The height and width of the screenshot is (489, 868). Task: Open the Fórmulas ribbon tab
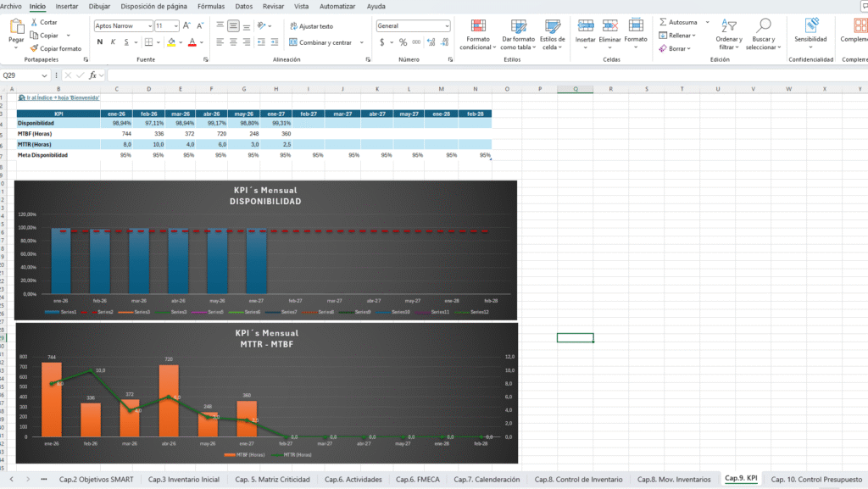tap(211, 6)
